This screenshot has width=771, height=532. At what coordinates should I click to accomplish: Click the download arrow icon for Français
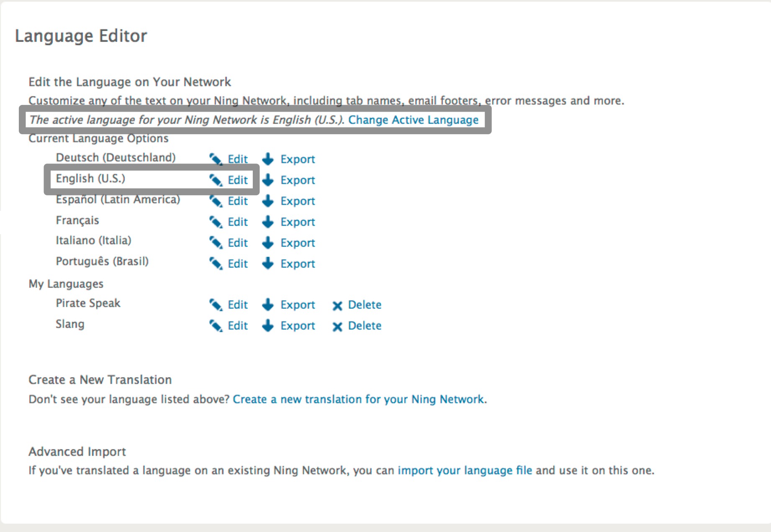(x=268, y=222)
